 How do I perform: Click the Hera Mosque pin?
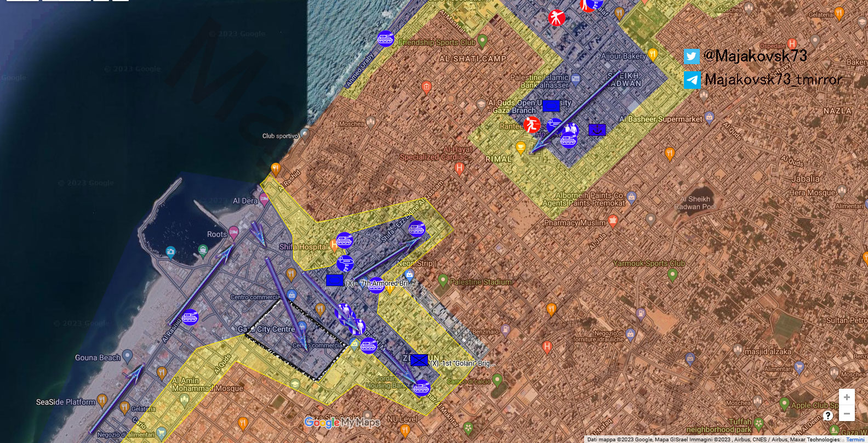point(842,191)
